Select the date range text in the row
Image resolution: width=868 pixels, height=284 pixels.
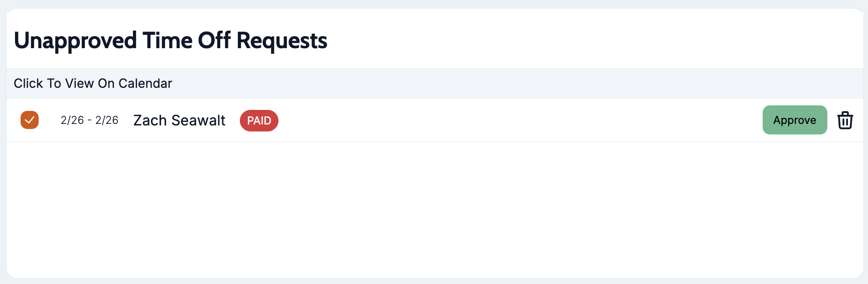(x=89, y=120)
